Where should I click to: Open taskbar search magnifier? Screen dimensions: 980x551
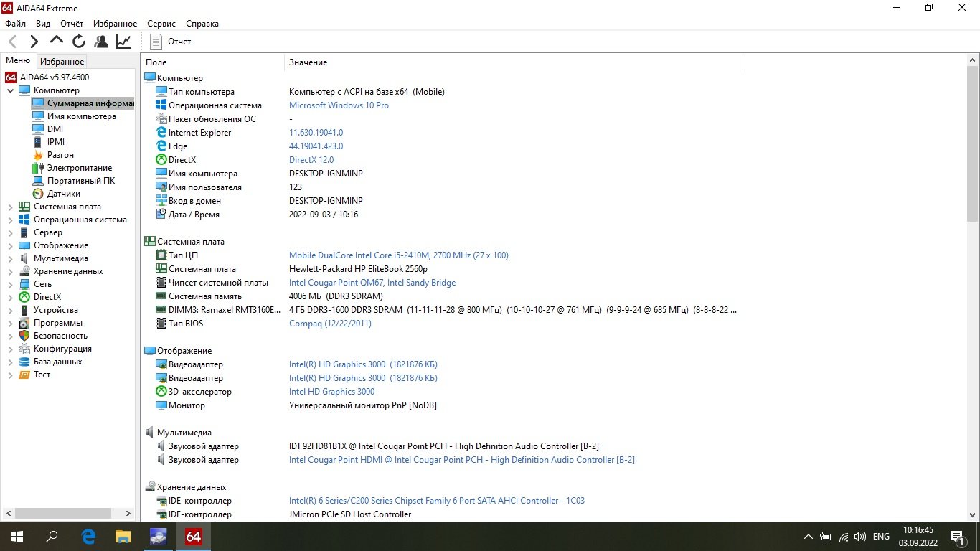[52, 536]
